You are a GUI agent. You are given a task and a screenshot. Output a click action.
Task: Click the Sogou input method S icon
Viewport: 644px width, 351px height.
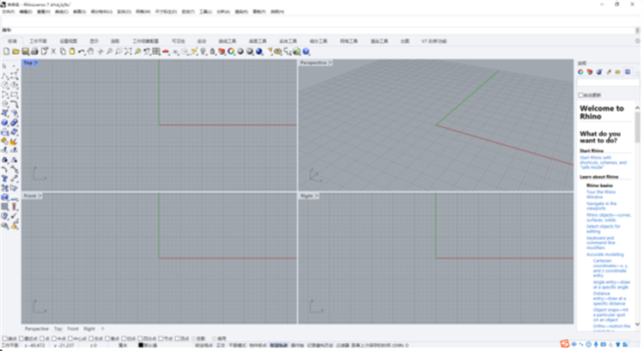point(565,344)
